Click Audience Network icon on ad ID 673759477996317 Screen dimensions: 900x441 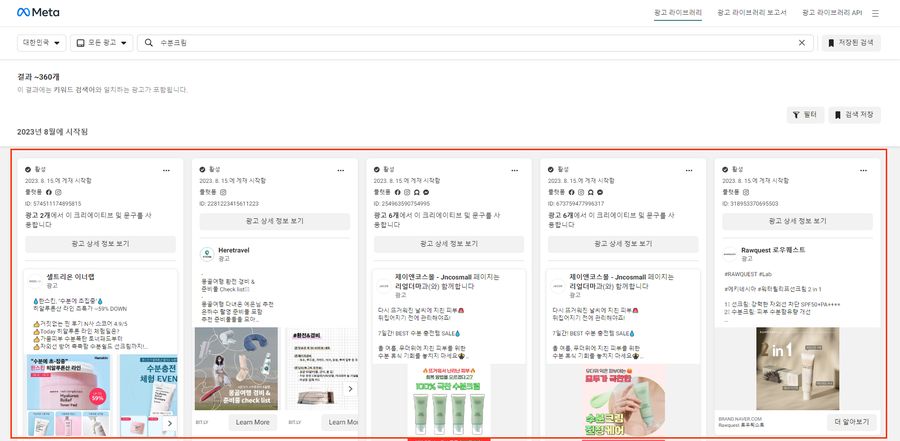coord(591,192)
